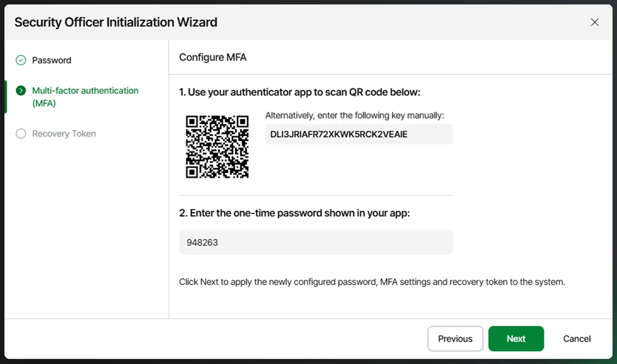Click the Configure MFA heading
Screen dimensions: 617x364
tap(212, 58)
